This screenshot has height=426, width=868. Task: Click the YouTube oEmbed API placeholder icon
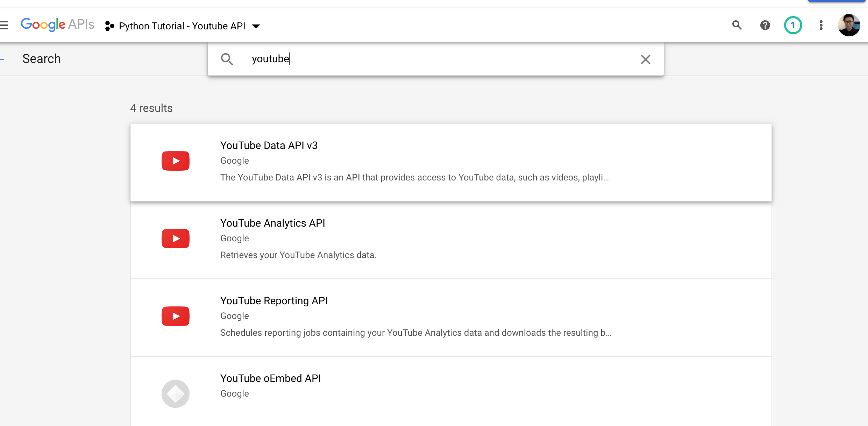176,394
